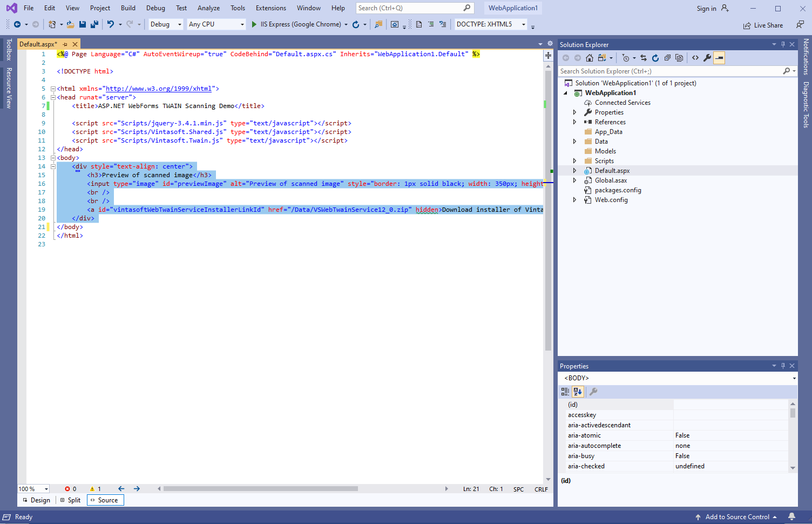
Task: Switch to the Design view tab
Action: coord(37,500)
